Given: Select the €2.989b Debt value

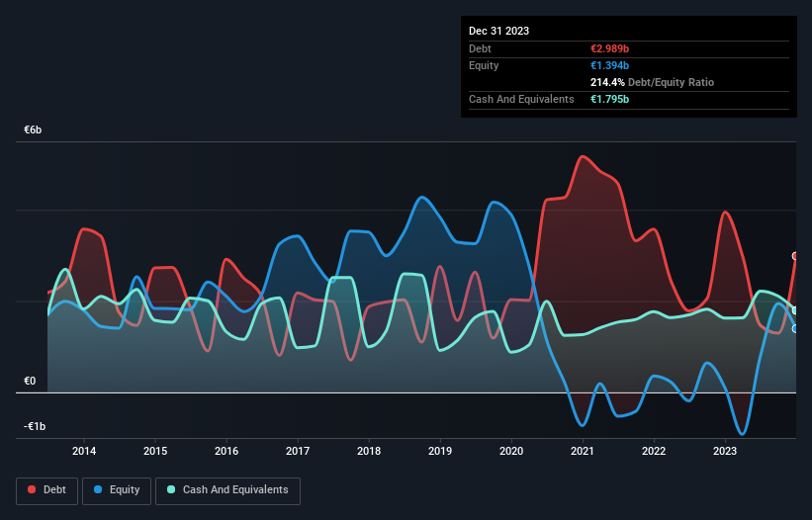Looking at the screenshot, I should coord(609,48).
